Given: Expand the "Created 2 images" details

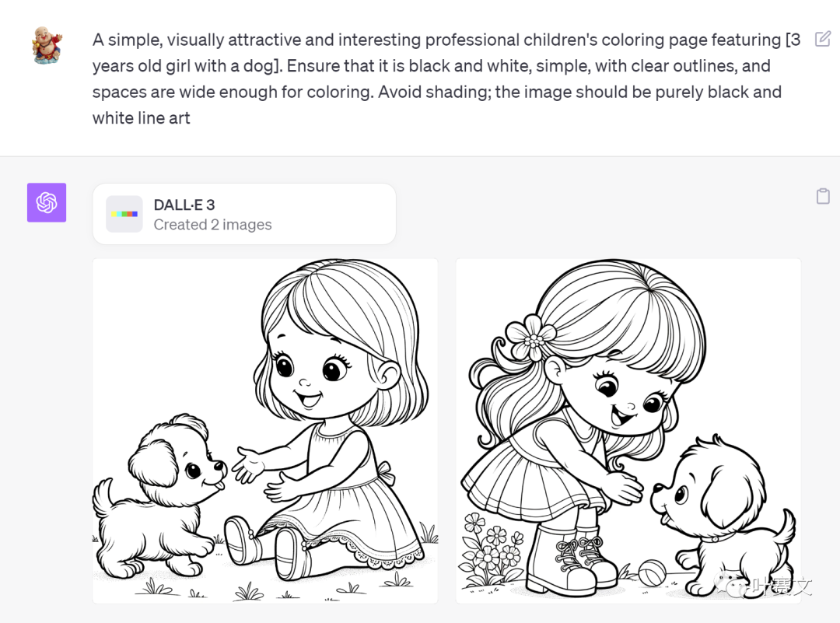Looking at the screenshot, I should point(212,225).
